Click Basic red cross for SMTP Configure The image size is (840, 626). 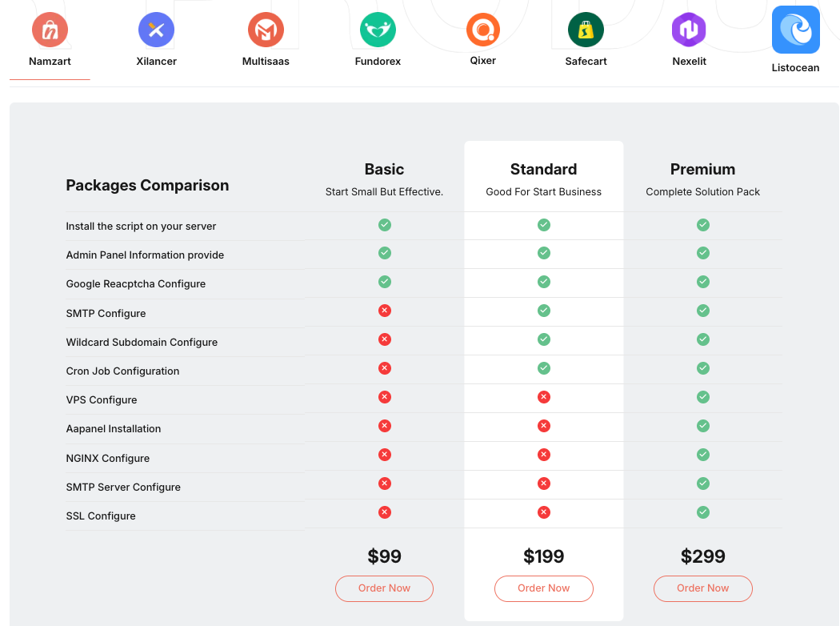[x=385, y=311]
